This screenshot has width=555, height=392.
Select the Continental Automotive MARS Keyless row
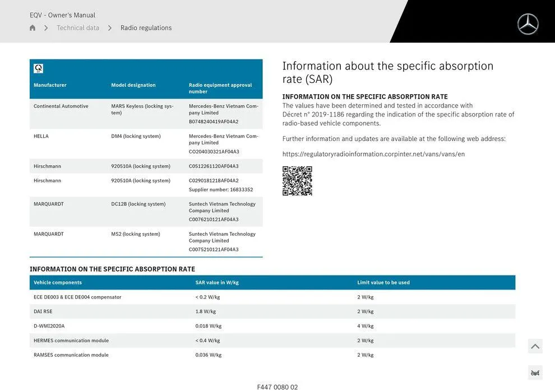pos(146,112)
